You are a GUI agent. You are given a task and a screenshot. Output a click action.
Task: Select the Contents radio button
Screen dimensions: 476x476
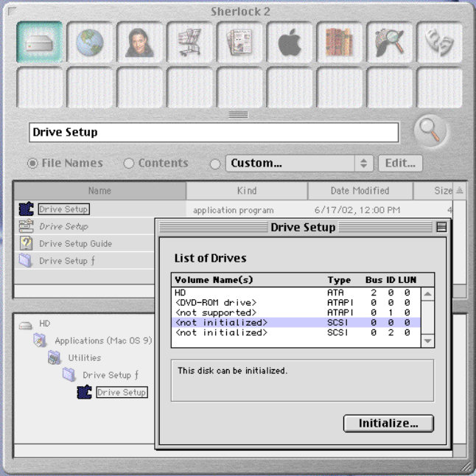tap(129, 164)
